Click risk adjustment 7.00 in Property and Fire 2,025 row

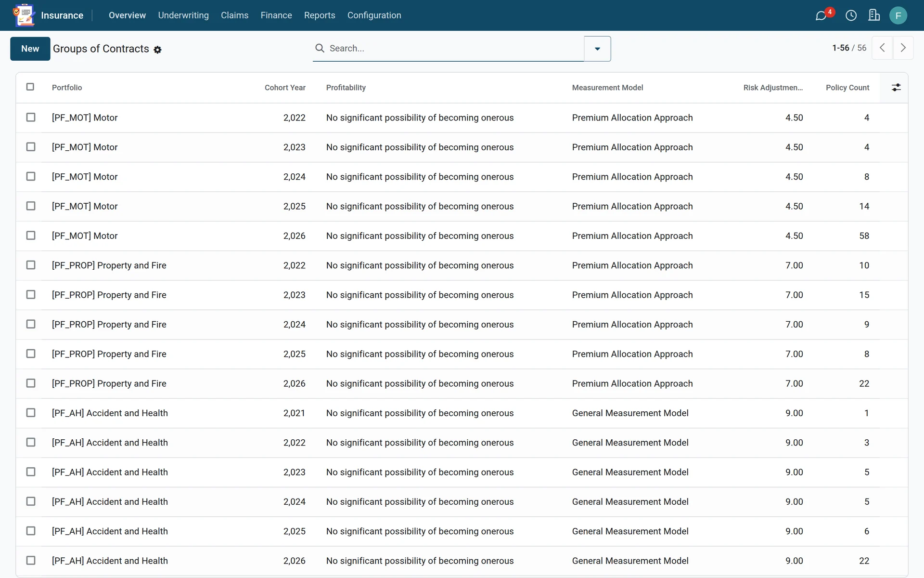point(794,354)
